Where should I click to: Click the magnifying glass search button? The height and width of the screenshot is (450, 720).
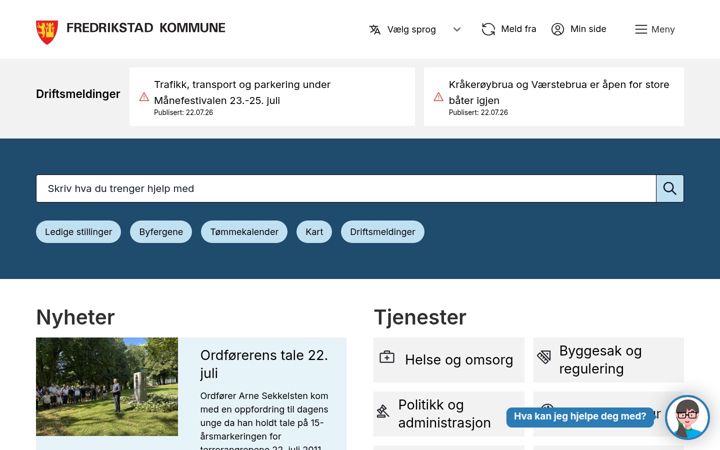coord(669,188)
